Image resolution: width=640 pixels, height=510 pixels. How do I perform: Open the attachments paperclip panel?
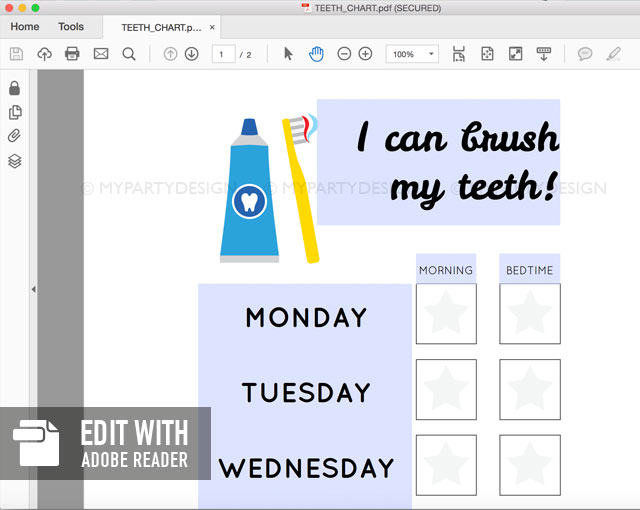[14, 136]
